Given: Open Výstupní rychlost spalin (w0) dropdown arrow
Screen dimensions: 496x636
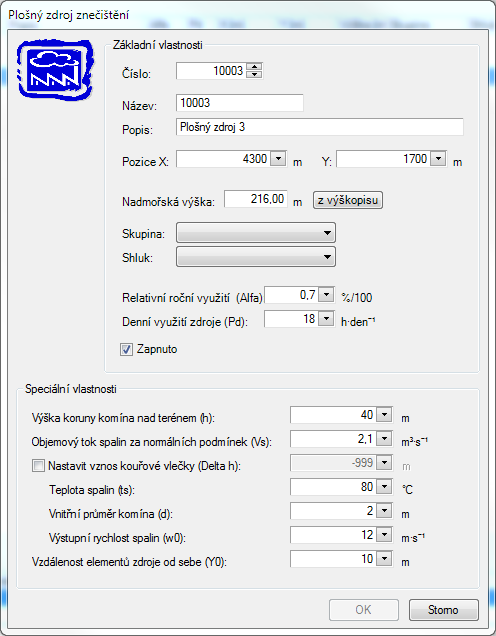Looking at the screenshot, I should click(384, 534).
